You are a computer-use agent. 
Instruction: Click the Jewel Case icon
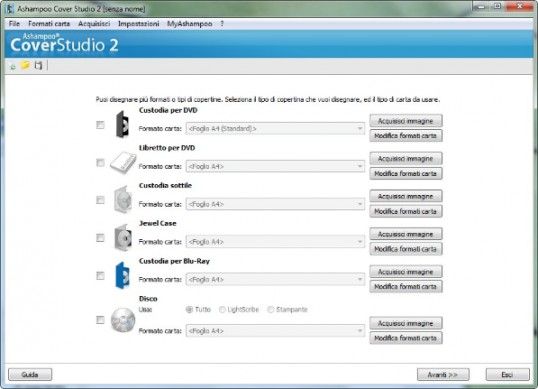point(123,237)
